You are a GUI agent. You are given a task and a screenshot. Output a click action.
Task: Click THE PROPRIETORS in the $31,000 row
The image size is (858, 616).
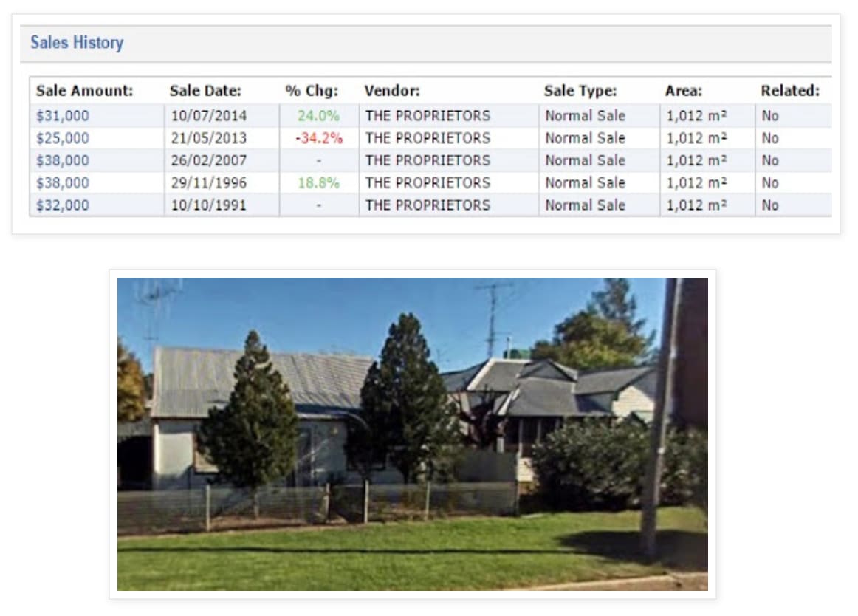pos(428,116)
